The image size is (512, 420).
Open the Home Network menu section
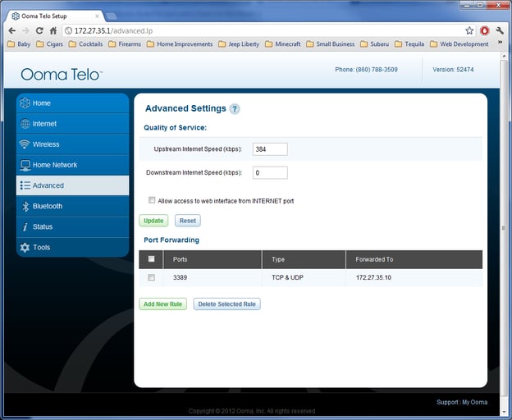click(54, 165)
